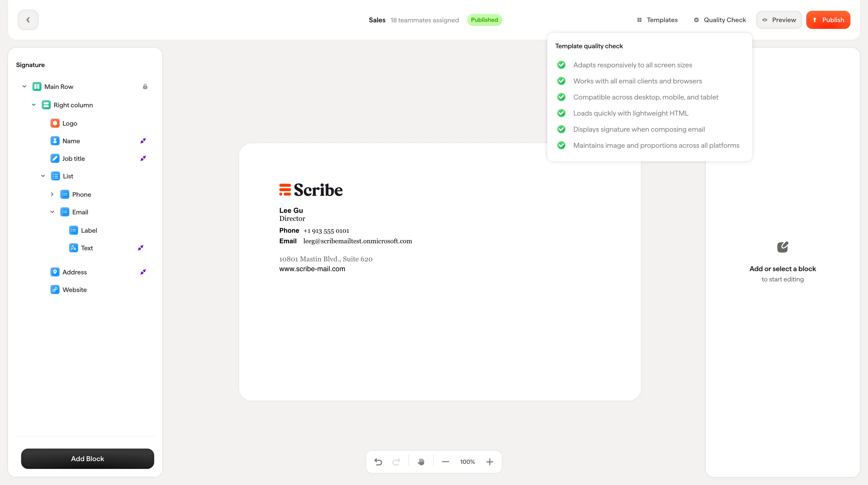Screen dimensions: 868x485
Task: Click the name Lee Gu in signature
Action: tap(291, 210)
